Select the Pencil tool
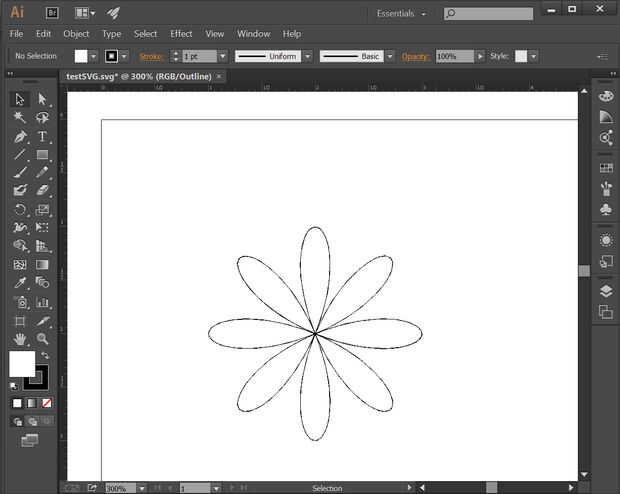Viewport: 620px width, 494px height. click(42, 172)
